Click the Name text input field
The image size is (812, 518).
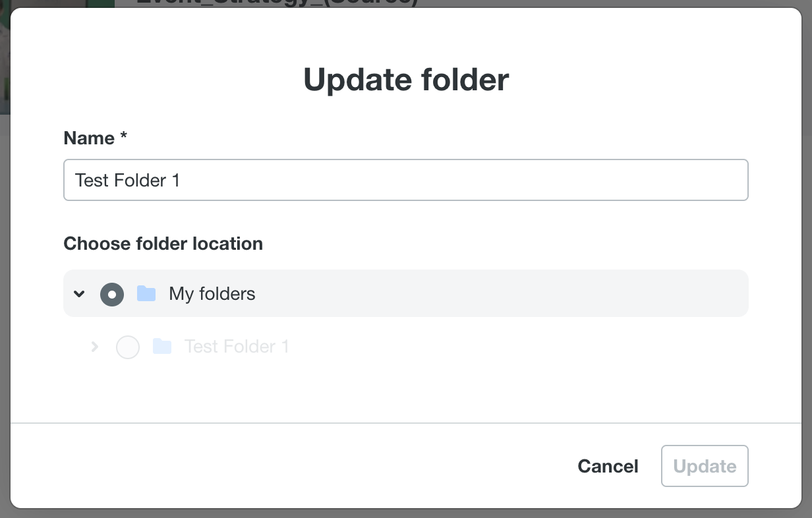point(405,180)
